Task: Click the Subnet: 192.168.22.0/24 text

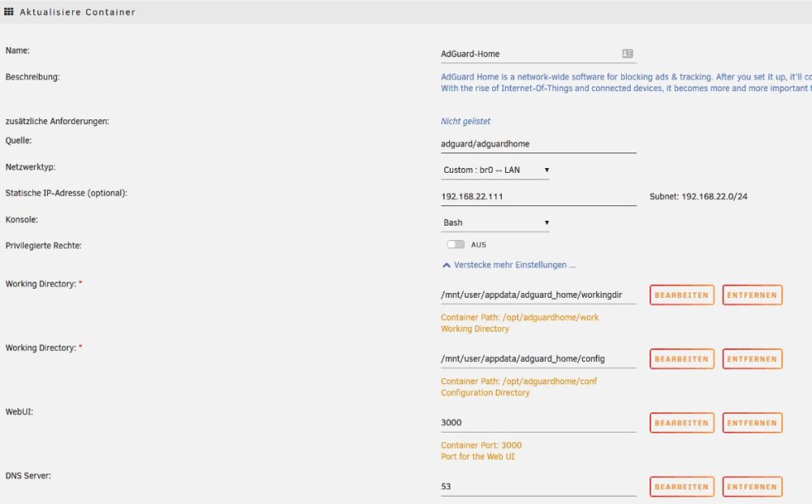Action: tap(698, 196)
